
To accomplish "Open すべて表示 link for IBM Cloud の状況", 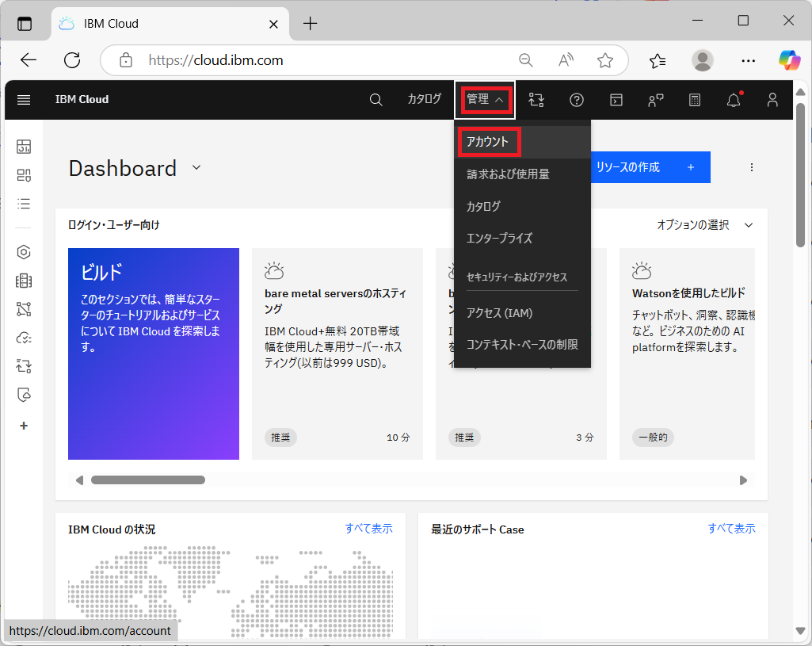I will (x=368, y=529).
